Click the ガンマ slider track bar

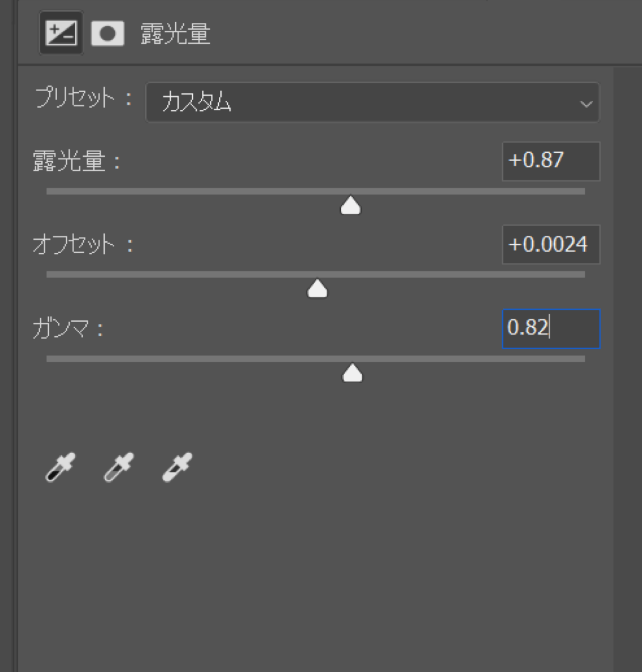316,359
